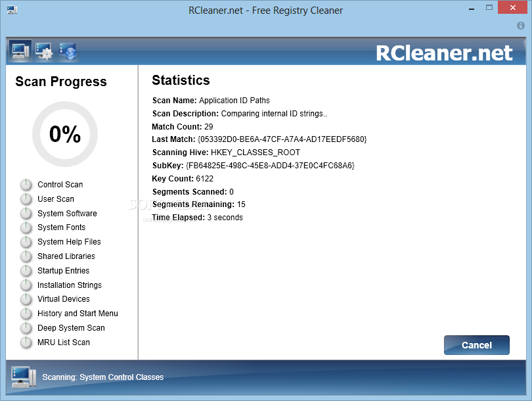Click the Shared Libraries status icon
The image size is (532, 401).
(x=26, y=256)
